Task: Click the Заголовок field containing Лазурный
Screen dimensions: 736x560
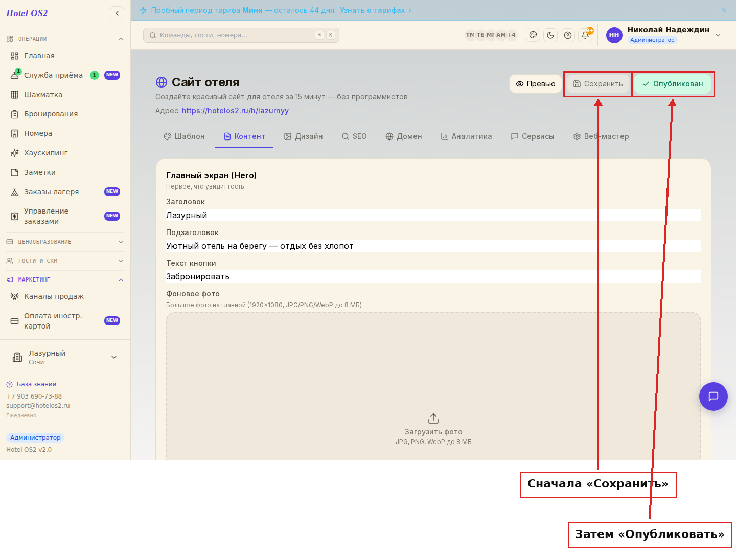Action: pos(433,215)
